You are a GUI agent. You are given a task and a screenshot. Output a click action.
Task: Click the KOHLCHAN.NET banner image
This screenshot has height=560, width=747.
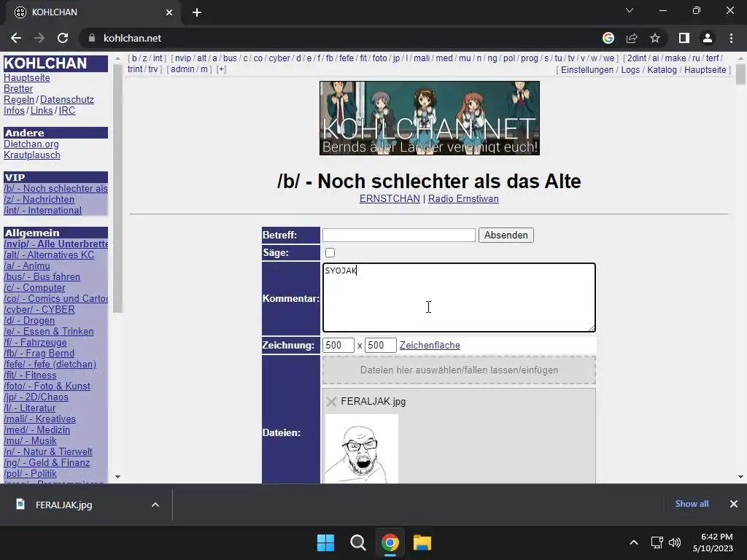click(429, 118)
